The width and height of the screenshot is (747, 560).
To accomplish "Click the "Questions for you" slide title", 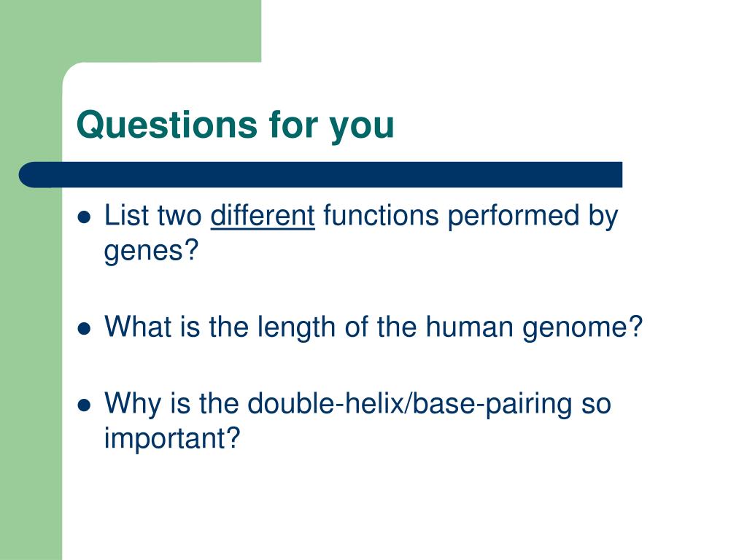I will point(236,125).
